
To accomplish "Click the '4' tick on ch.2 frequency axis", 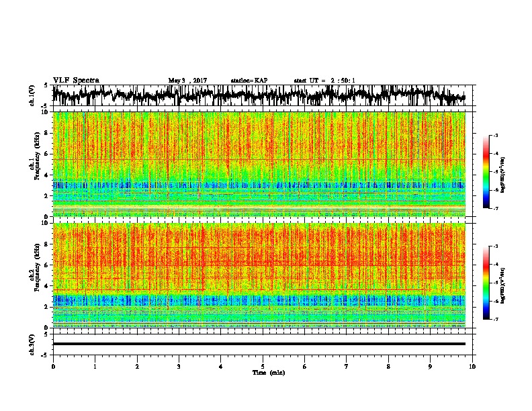I will point(46,286).
